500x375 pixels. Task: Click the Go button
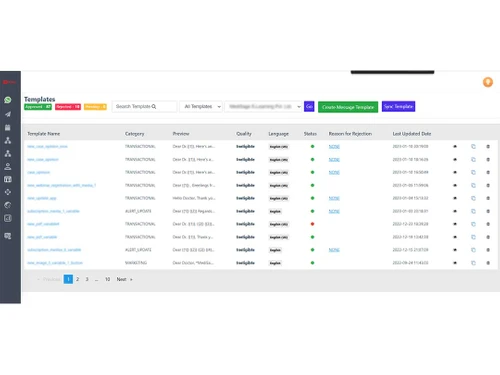point(309,106)
